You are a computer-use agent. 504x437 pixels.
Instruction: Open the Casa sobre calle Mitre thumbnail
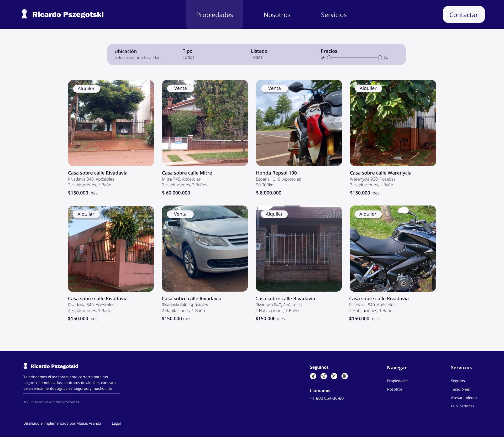pyautogui.click(x=205, y=123)
